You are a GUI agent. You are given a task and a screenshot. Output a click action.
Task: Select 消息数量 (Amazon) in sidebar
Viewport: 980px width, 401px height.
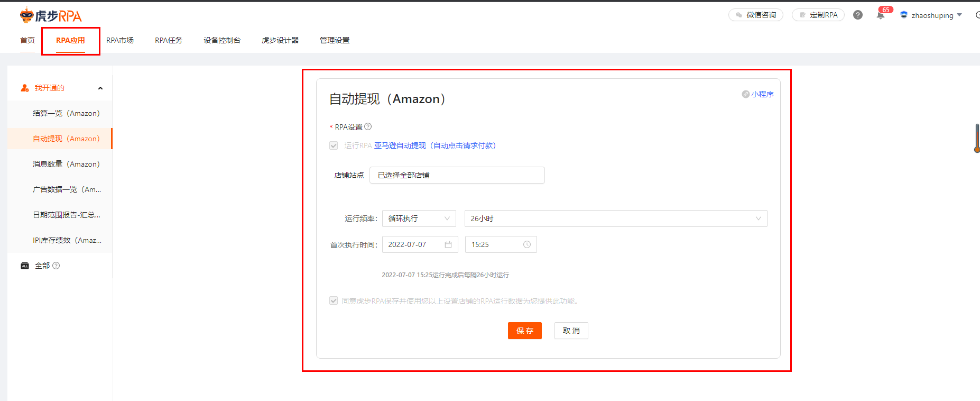point(60,164)
